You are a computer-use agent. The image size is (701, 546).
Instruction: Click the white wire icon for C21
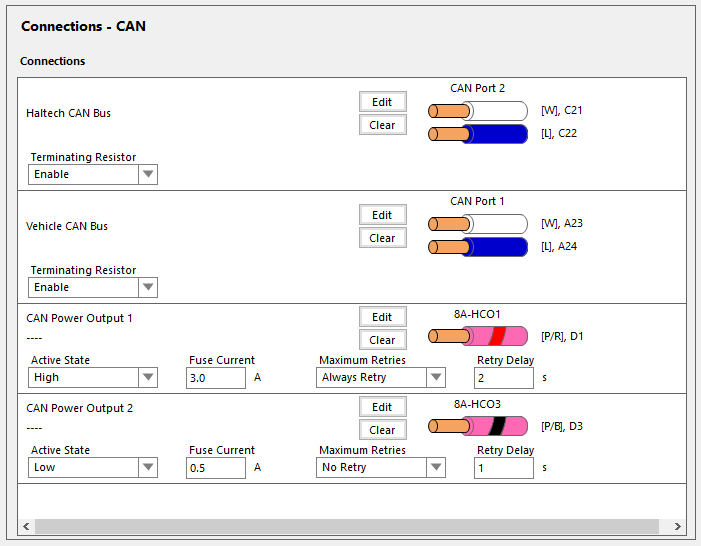tap(478, 111)
